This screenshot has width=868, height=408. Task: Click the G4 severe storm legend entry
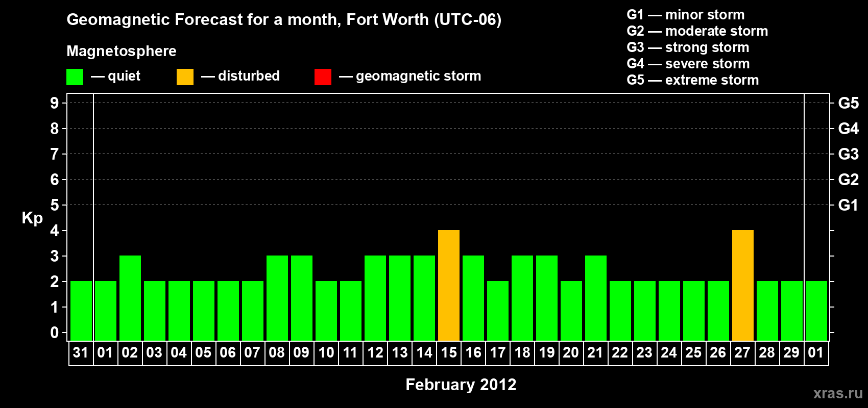click(688, 64)
